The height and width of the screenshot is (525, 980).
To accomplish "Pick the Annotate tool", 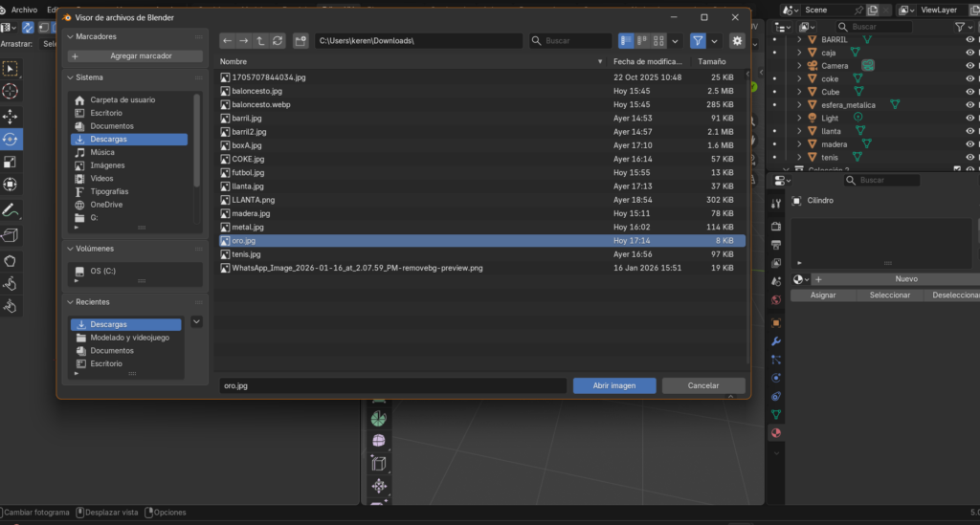I will 11,209.
